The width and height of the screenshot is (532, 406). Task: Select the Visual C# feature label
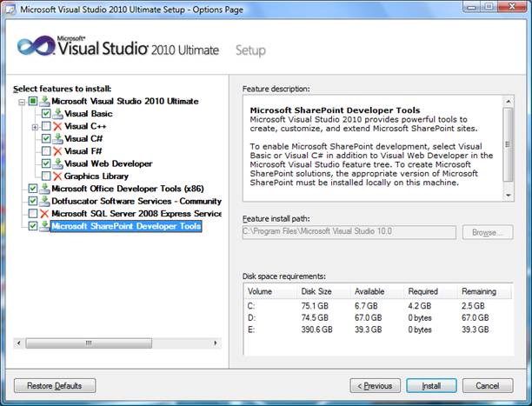coord(83,139)
